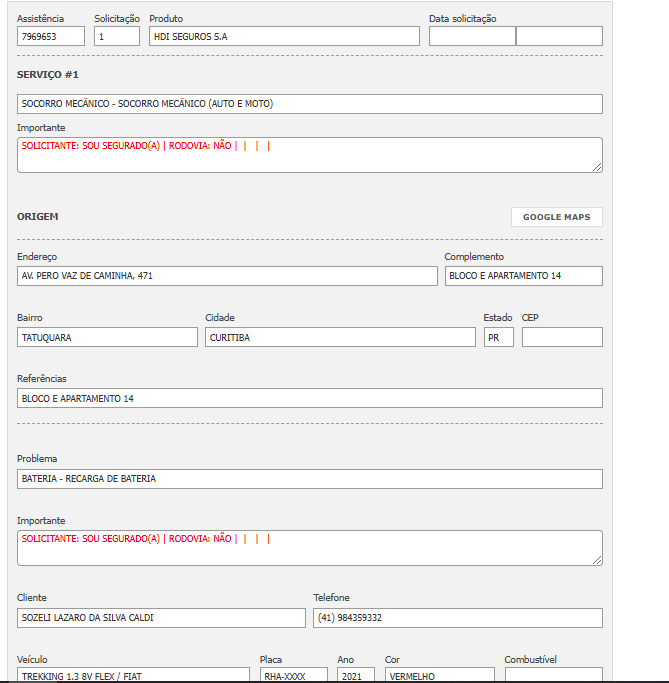Select the Complemento field
The width and height of the screenshot is (669, 683).
[x=523, y=276]
